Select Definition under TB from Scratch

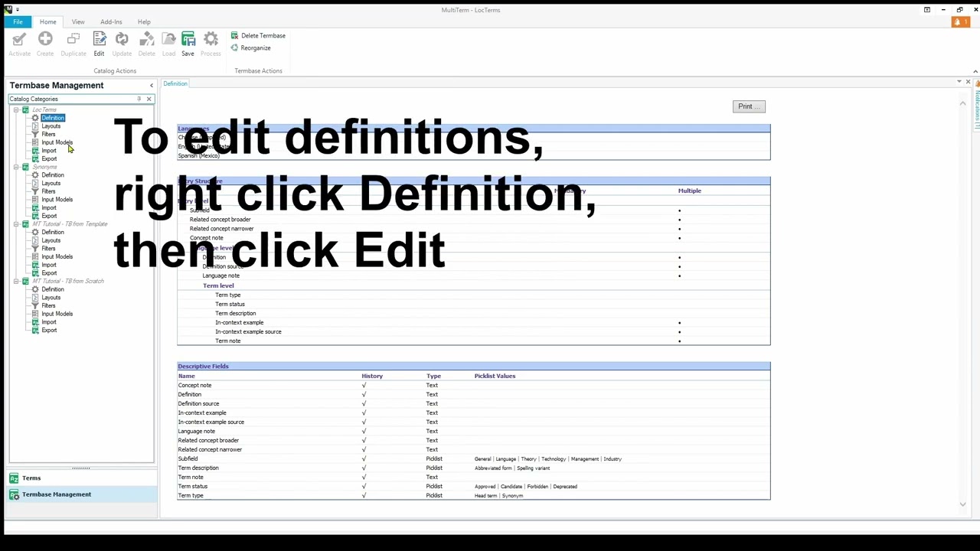(53, 289)
